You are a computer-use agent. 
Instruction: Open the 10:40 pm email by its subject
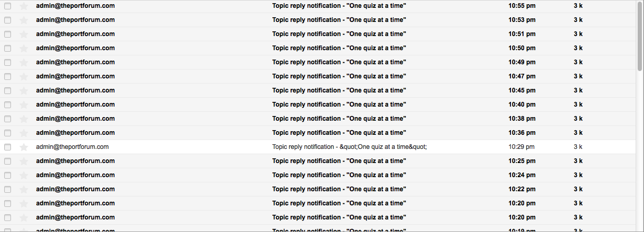tap(339, 105)
